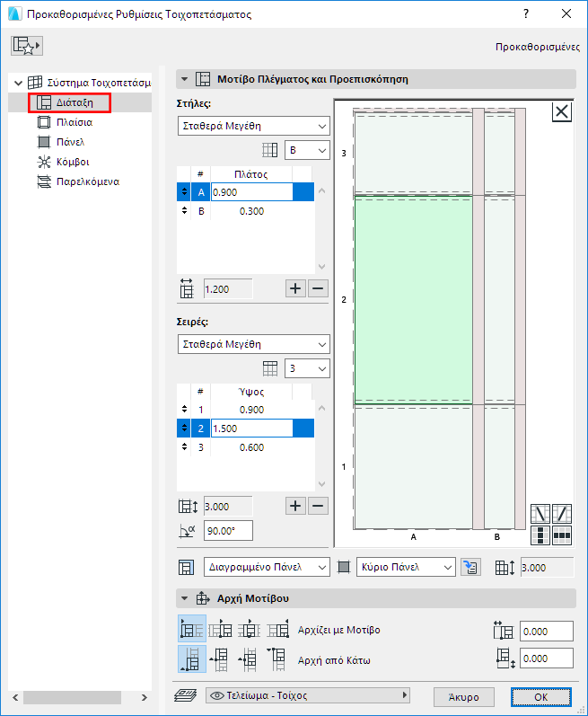Screen dimensions: 588x716
Task: Confirm with the OK button
Action: pos(541,697)
